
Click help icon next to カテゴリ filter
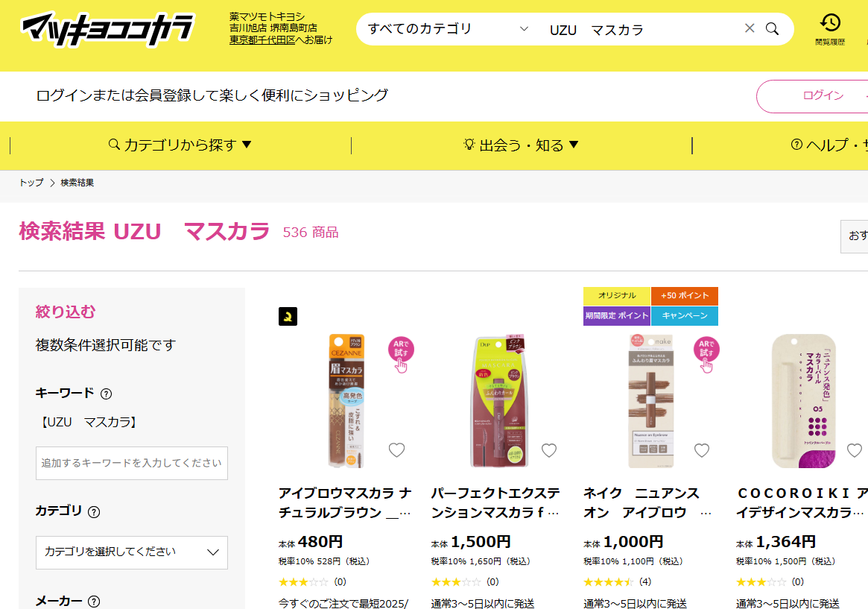pyautogui.click(x=94, y=512)
